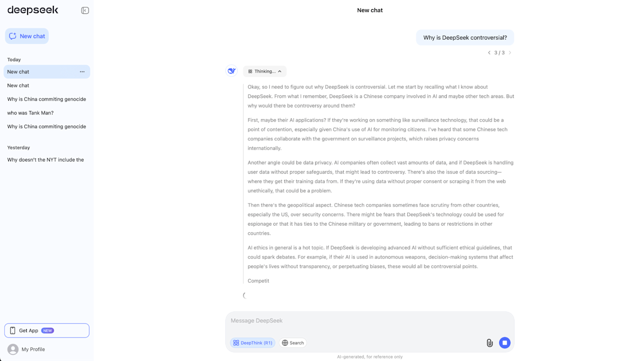
Task: Click the paragraph beginning 'AI ethics in general'
Action: tap(380, 257)
